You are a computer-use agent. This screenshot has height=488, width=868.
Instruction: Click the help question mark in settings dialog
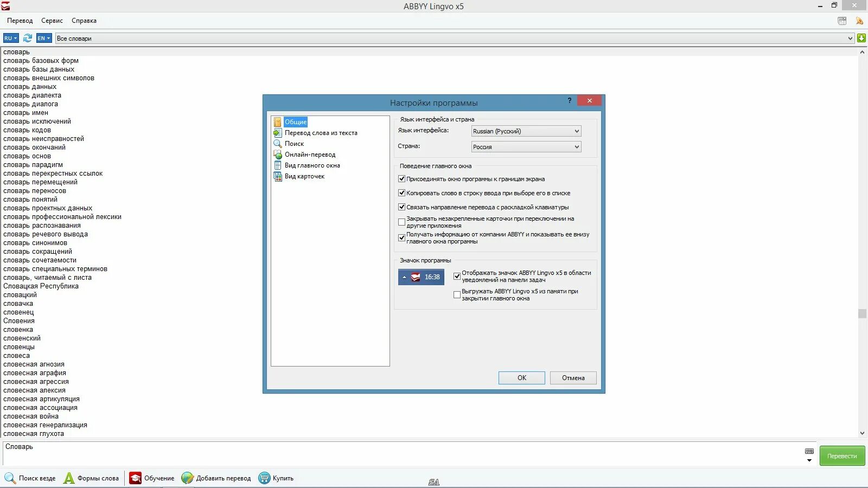[x=570, y=100]
